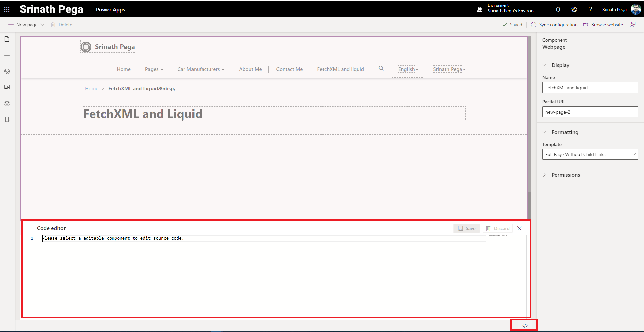
Task: Collapse the Display section
Action: point(545,65)
